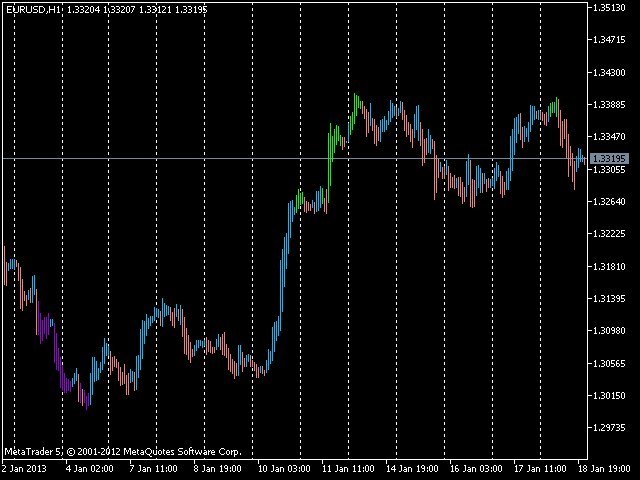
Task: Click the 11 Jan 11:00 time label
Action: click(348, 469)
